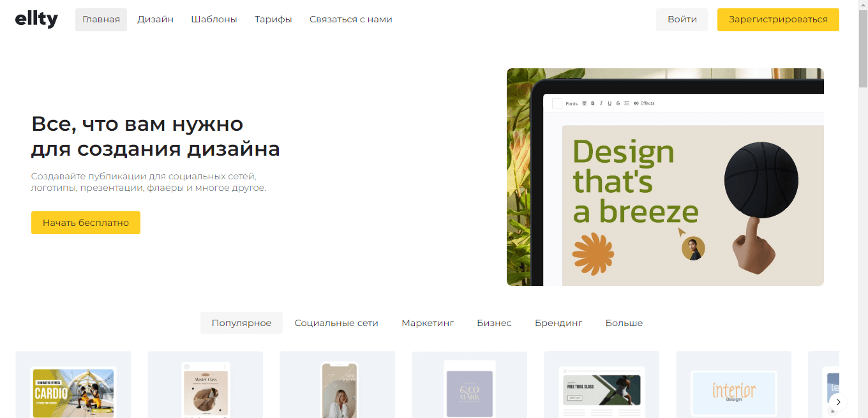This screenshot has height=418, width=868.
Task: Select the Популярное category tab
Action: tap(241, 323)
